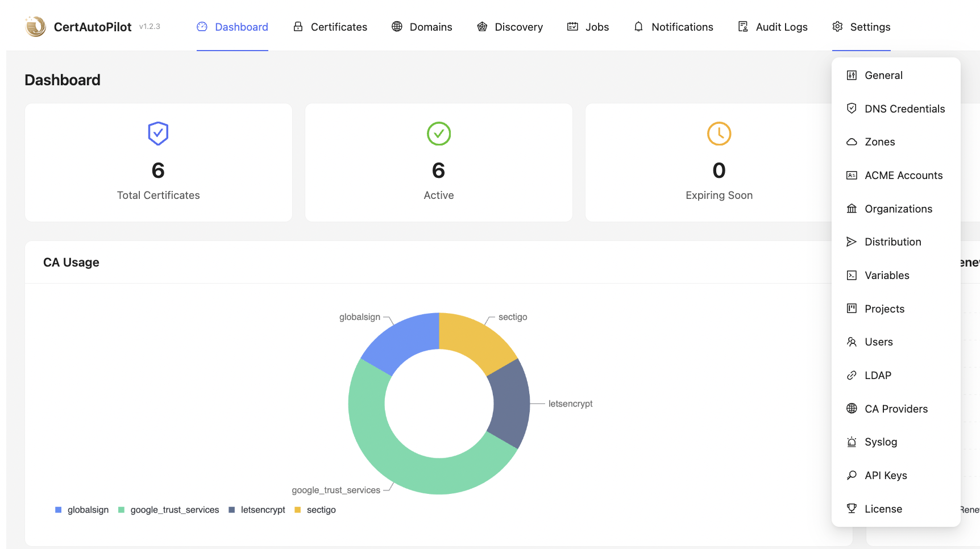Open Notifications via the bell icon
This screenshot has width=980, height=549.
[638, 27]
